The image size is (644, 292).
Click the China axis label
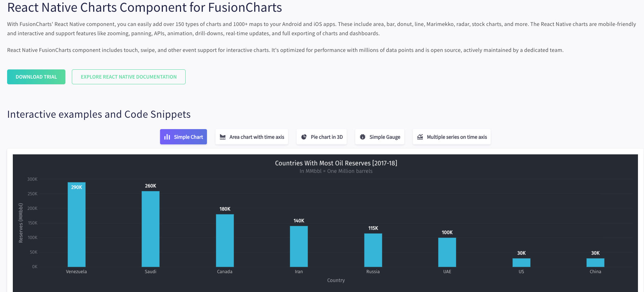595,271
